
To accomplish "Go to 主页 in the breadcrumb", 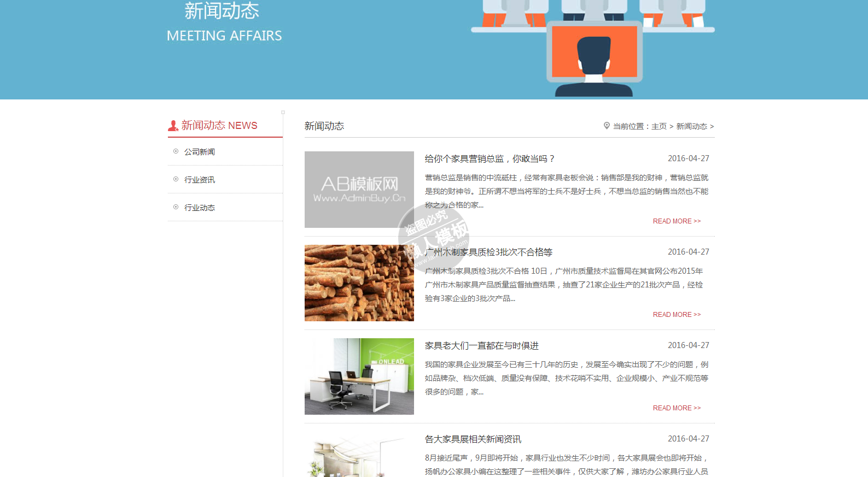I will tap(659, 126).
